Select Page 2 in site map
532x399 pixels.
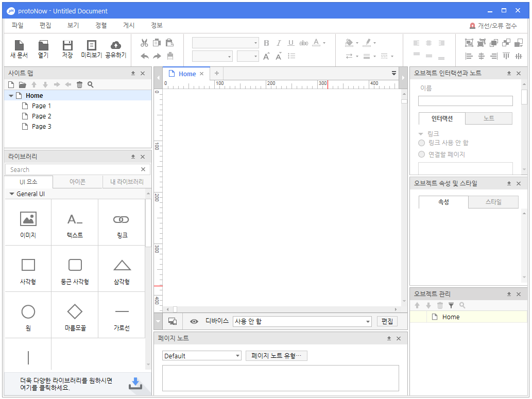(41, 116)
